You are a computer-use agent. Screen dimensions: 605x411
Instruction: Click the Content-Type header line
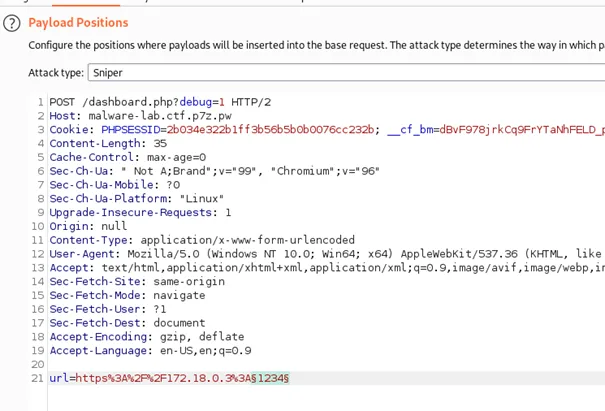[202, 240]
